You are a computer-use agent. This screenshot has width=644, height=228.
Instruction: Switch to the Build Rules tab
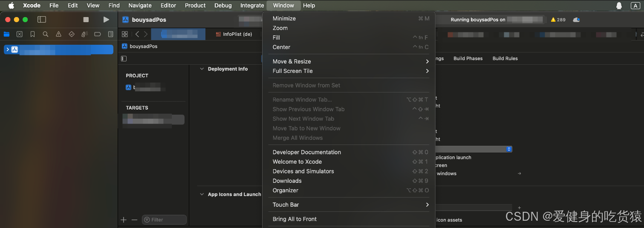pyautogui.click(x=505, y=58)
